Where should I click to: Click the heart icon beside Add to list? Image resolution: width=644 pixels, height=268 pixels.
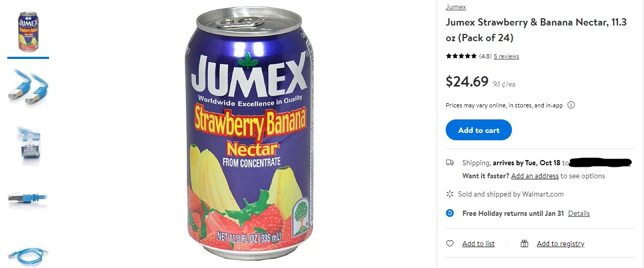pos(450,243)
